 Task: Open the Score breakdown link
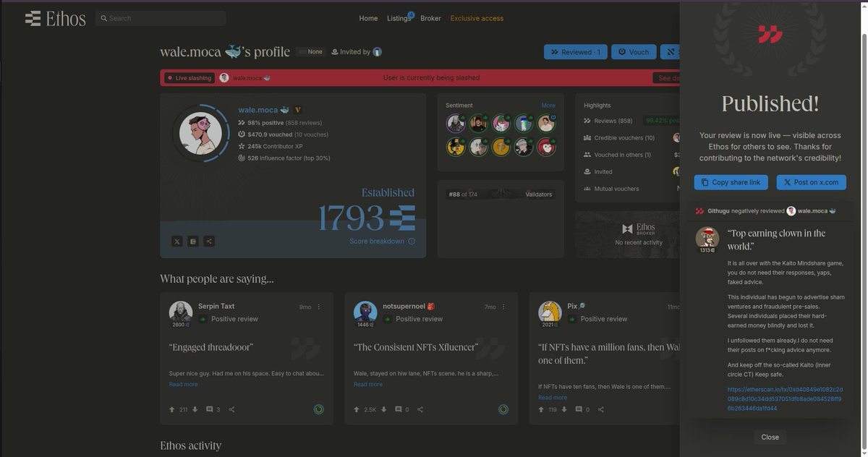(x=376, y=241)
